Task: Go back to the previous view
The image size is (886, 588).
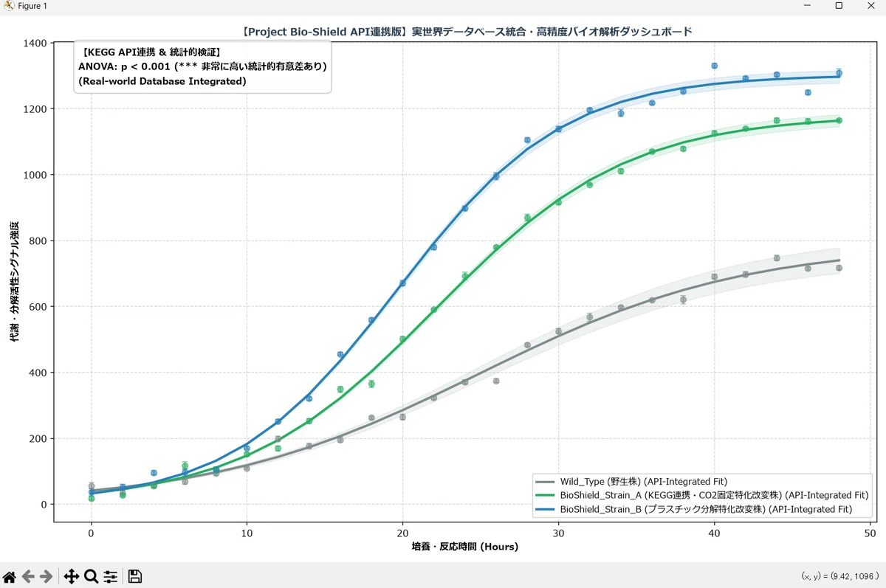Action: [28, 577]
